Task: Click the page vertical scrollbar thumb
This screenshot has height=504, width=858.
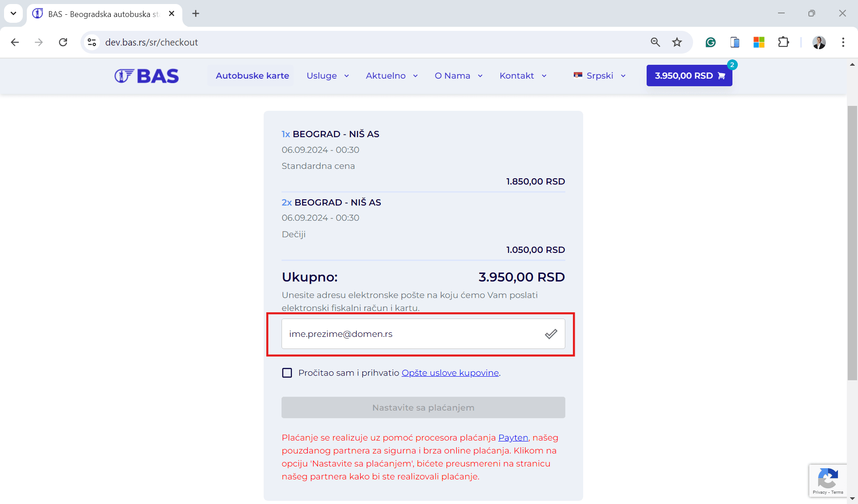Action: click(852, 243)
